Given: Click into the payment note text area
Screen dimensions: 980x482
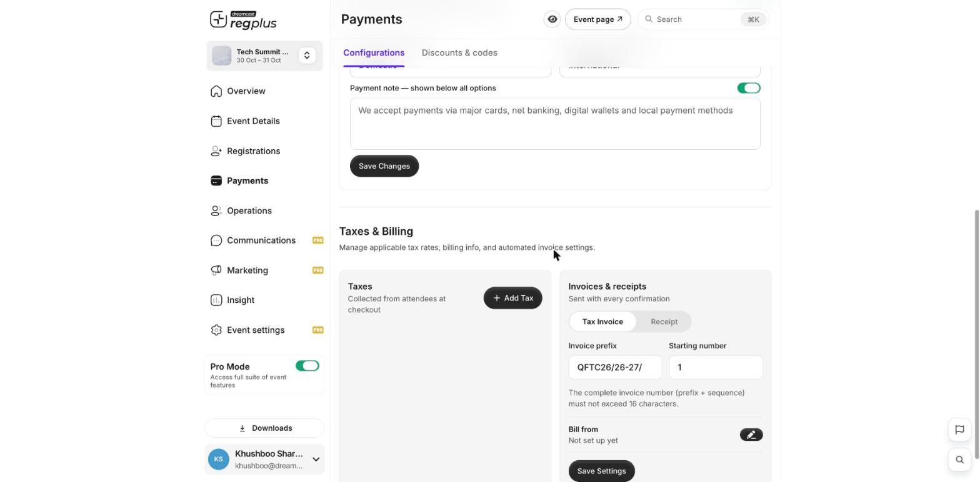Looking at the screenshot, I should tap(555, 124).
